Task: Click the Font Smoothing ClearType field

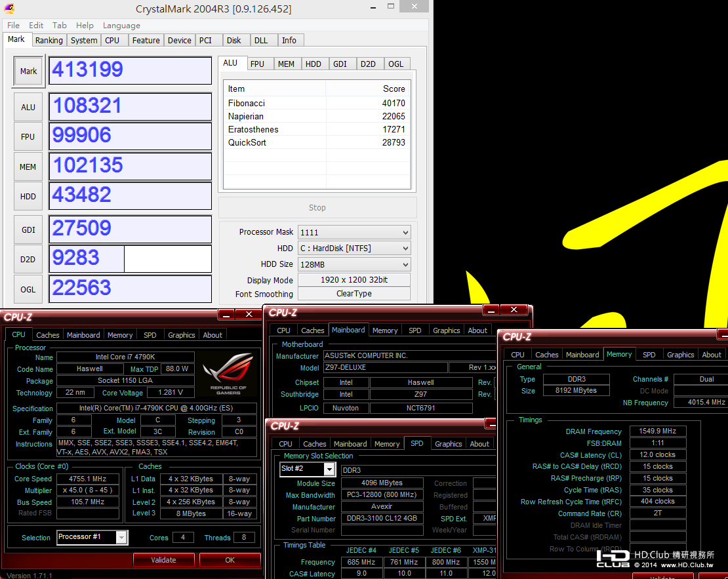Action: point(354,294)
